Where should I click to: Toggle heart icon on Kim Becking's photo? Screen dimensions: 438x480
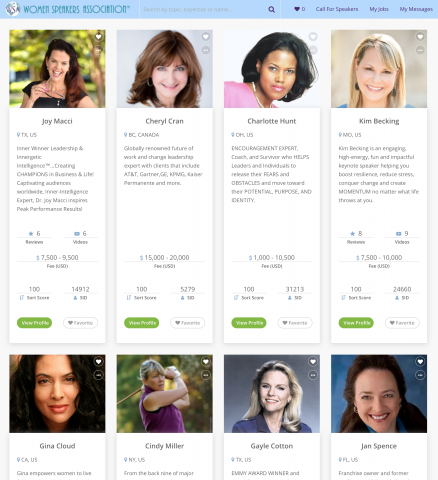[420, 37]
